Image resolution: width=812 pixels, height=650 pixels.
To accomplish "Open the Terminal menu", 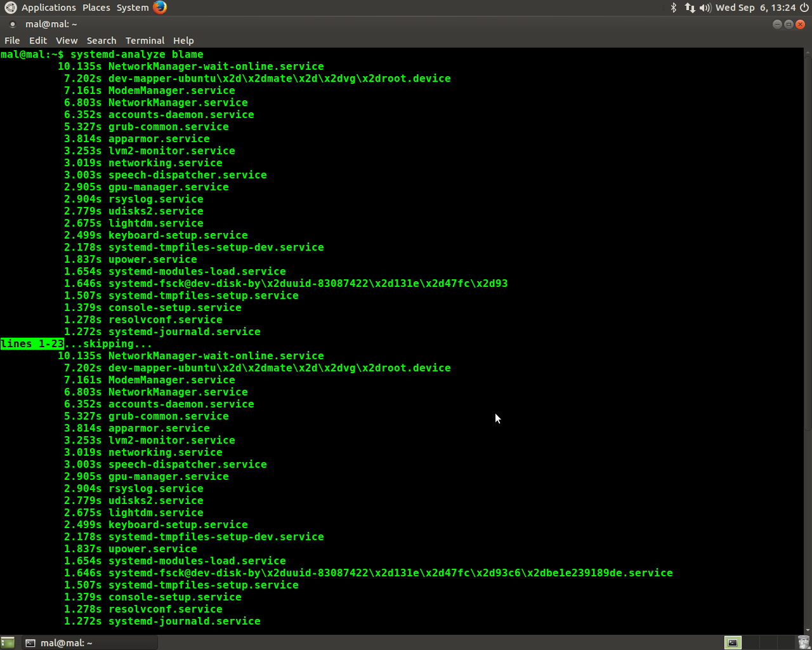I will [145, 40].
